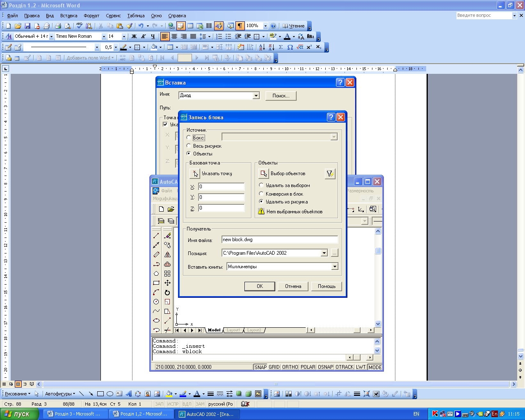Viewport: 525px width, 420px height.
Task: Toggle the ORTHO button in AutoCAD status bar
Action: point(290,367)
